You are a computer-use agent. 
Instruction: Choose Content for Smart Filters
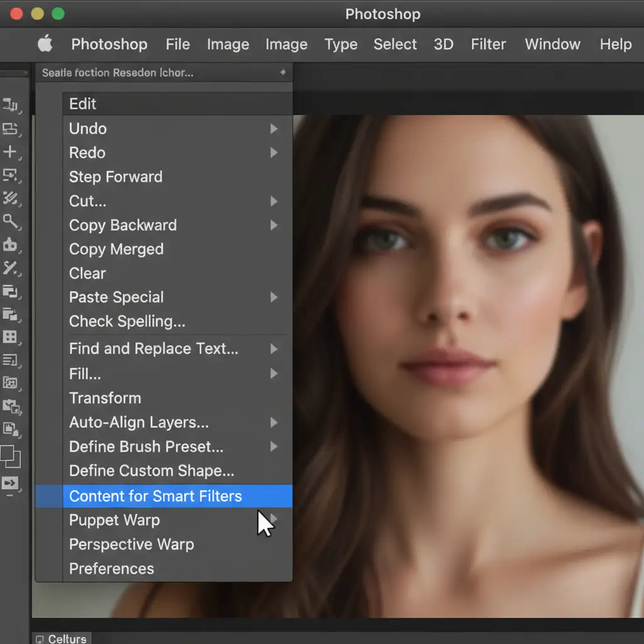click(x=155, y=496)
